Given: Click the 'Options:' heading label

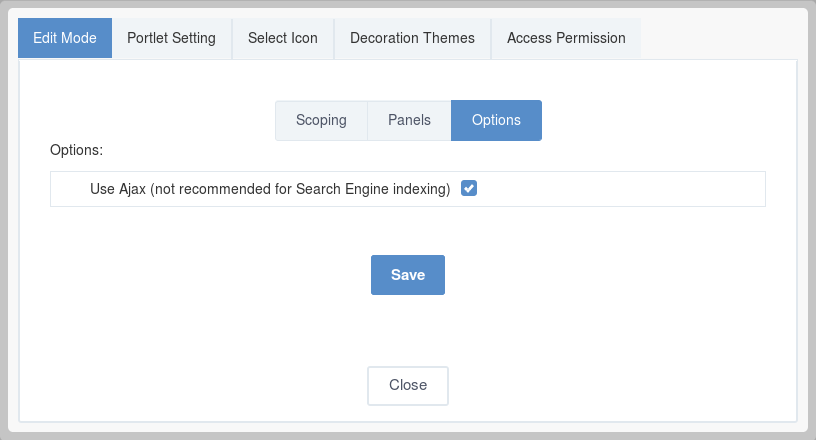Looking at the screenshot, I should 76,150.
